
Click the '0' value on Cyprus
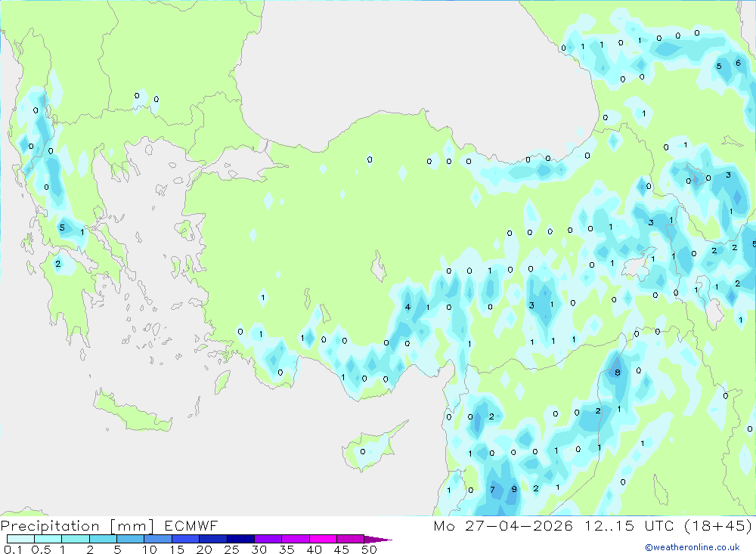pyautogui.click(x=363, y=451)
